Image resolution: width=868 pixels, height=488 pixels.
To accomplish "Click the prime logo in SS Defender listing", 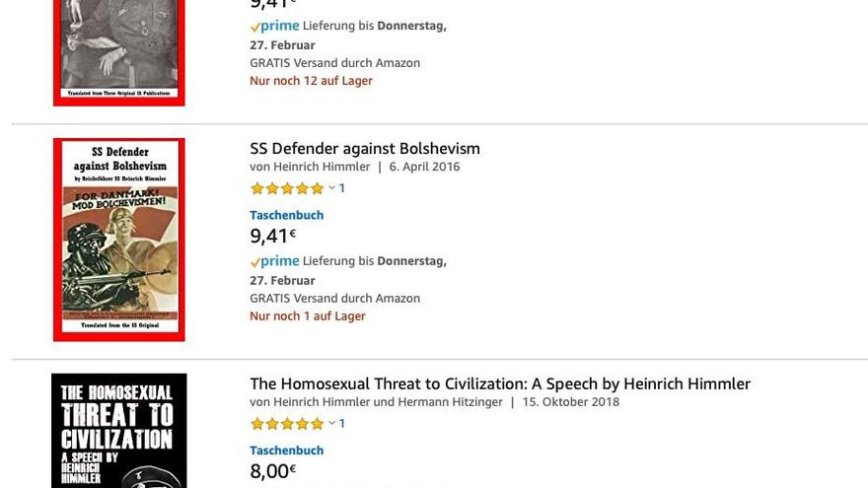I will coord(274,261).
